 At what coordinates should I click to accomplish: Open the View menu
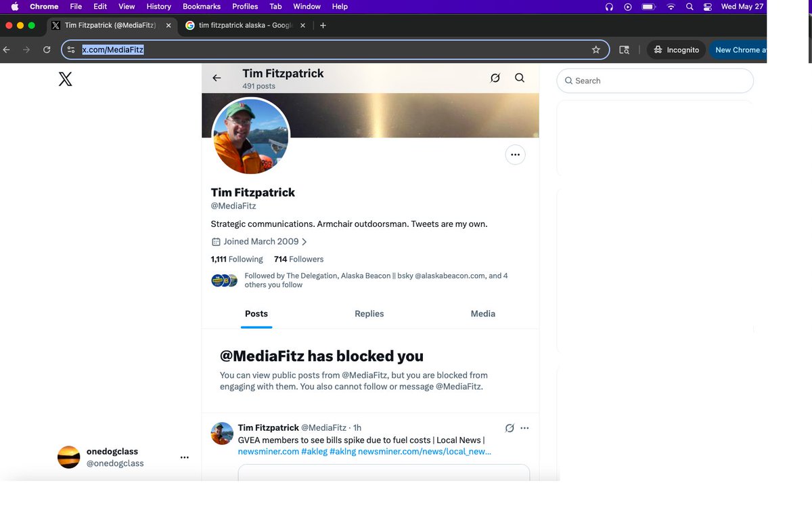127,6
